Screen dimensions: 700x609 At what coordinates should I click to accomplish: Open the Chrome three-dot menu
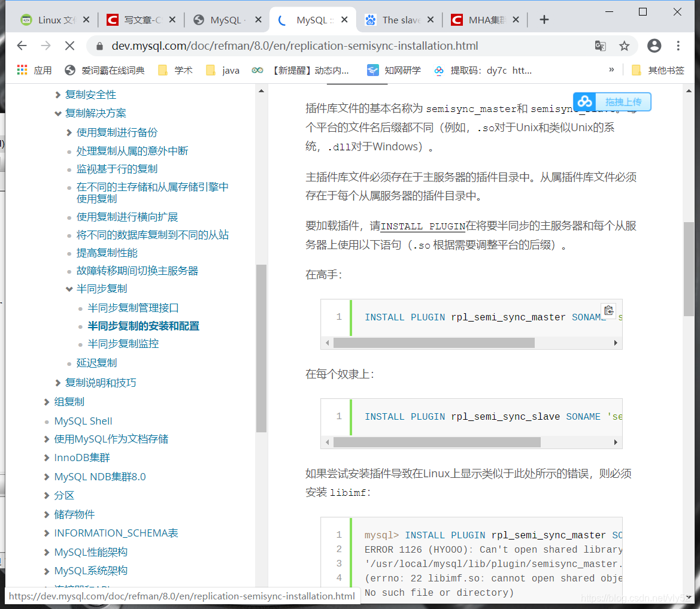tap(678, 46)
